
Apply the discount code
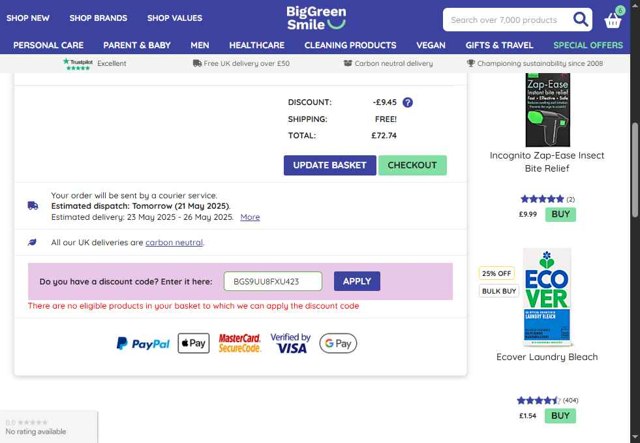(x=357, y=281)
